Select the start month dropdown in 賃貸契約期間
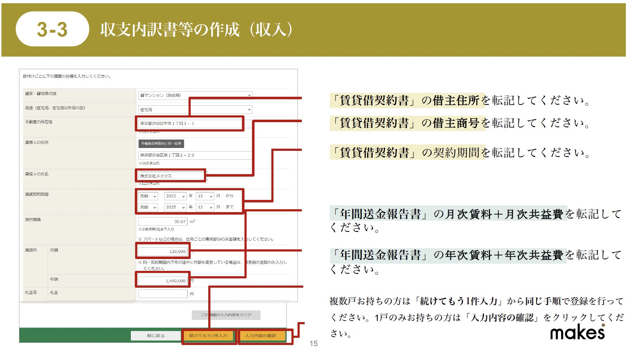 click(205, 196)
